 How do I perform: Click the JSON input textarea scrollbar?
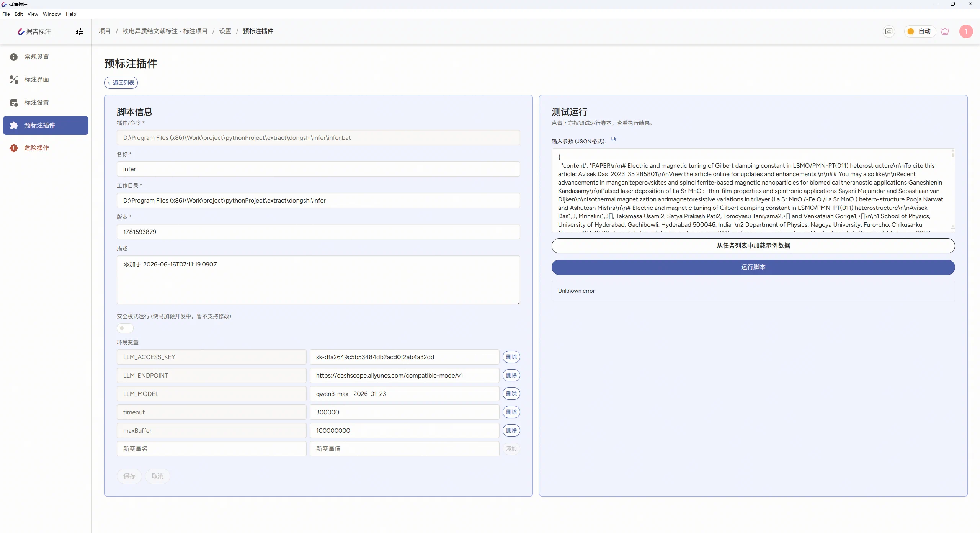pyautogui.click(x=952, y=190)
